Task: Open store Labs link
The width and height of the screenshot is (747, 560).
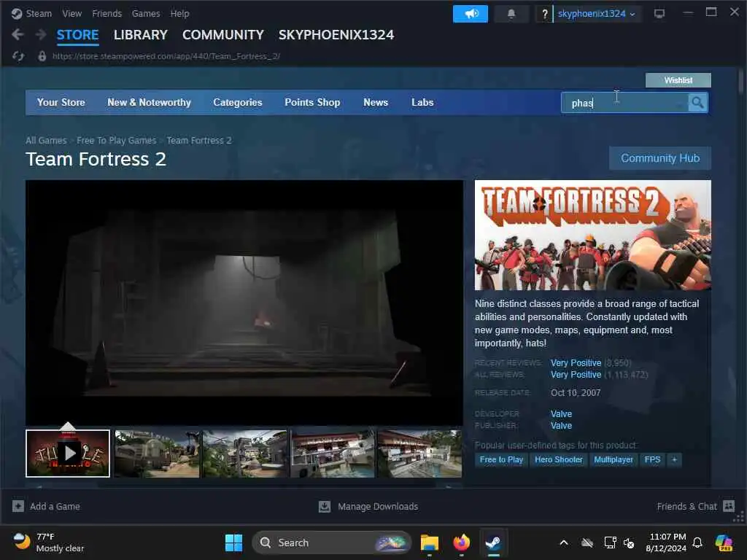Action: tap(422, 102)
